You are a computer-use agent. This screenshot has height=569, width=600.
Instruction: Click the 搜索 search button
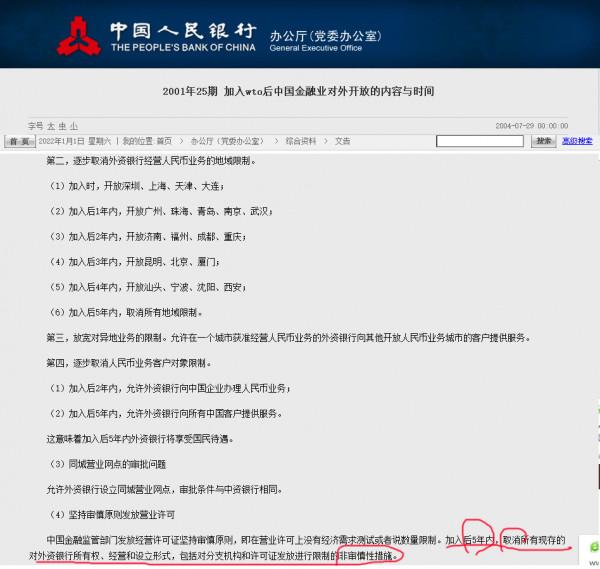[543, 141]
